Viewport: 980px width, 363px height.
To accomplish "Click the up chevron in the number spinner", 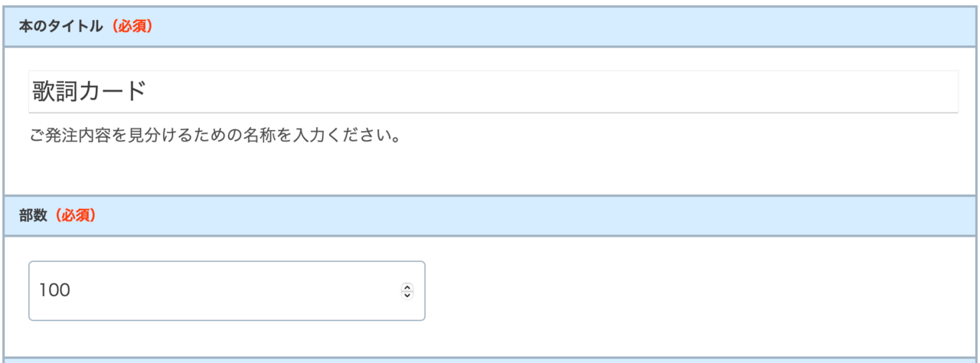I will pos(407,287).
